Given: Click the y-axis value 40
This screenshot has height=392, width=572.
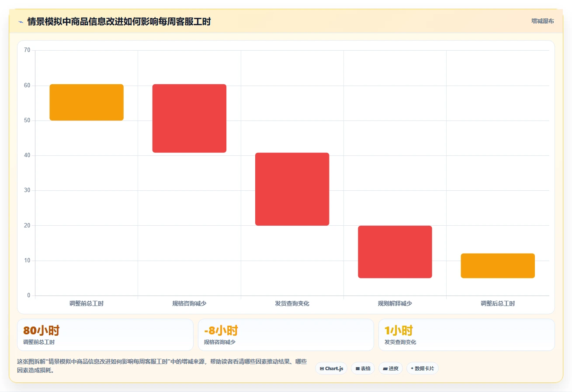Looking at the screenshot, I should point(27,155).
